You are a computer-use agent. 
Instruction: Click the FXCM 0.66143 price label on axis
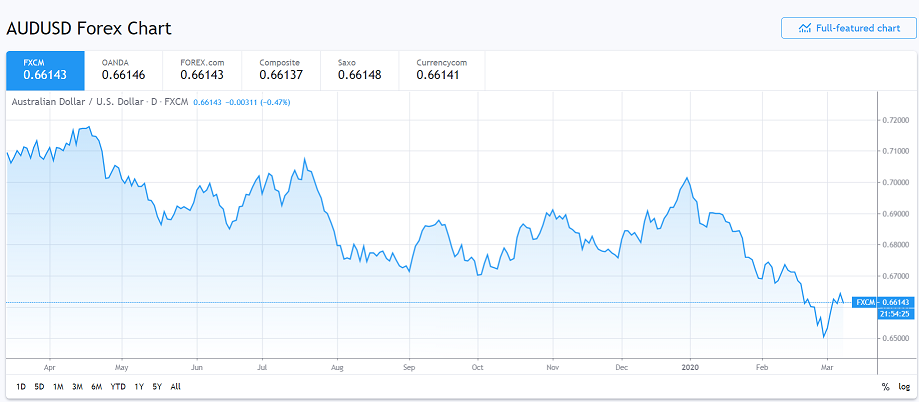pyautogui.click(x=883, y=302)
